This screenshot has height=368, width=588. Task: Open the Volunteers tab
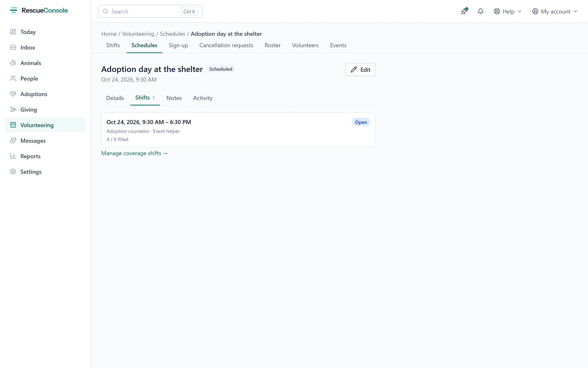pyautogui.click(x=305, y=45)
